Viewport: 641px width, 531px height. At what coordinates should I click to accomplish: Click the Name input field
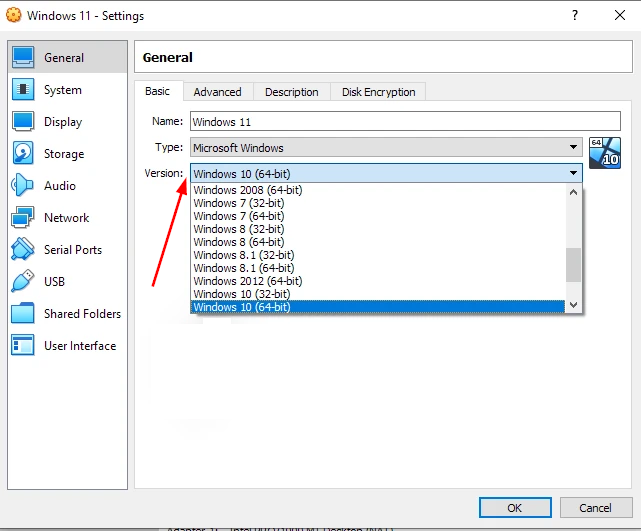pos(405,121)
